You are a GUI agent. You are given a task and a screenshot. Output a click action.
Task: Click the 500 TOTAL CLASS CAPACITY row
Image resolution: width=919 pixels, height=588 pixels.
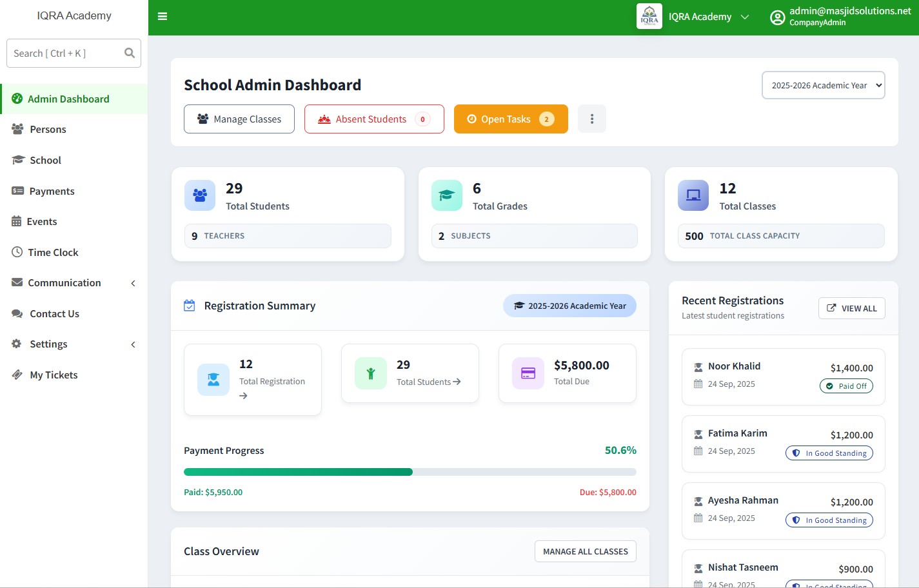pos(781,236)
